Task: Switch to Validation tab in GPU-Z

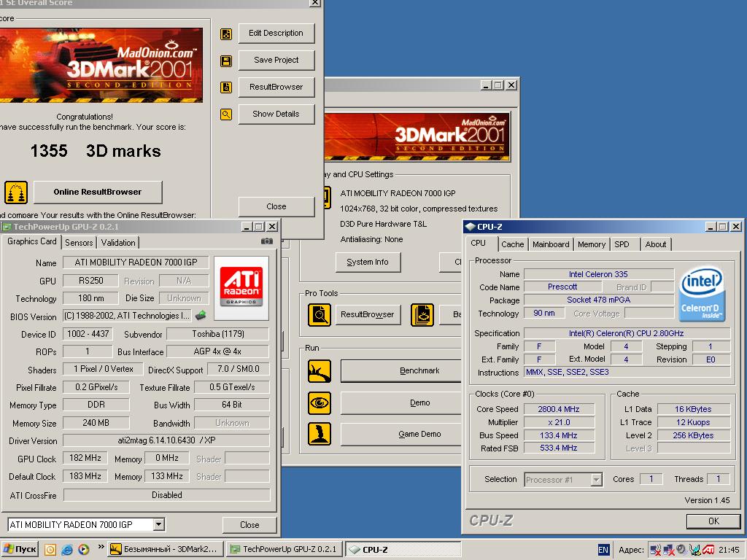Action: (x=118, y=242)
